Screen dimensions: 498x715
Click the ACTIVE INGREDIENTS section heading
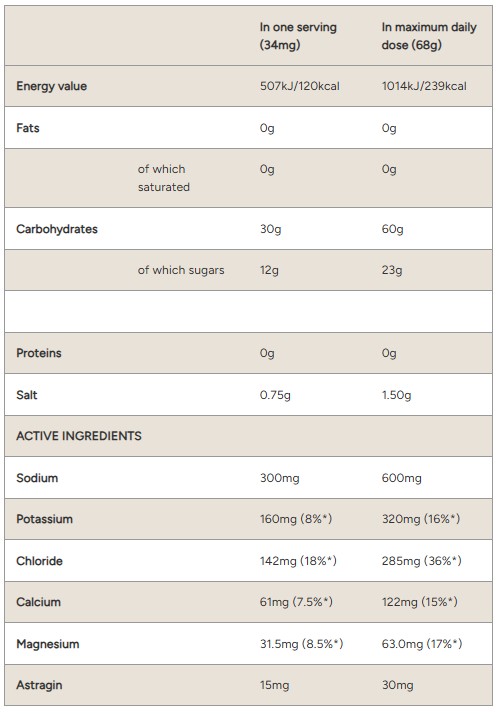point(79,436)
